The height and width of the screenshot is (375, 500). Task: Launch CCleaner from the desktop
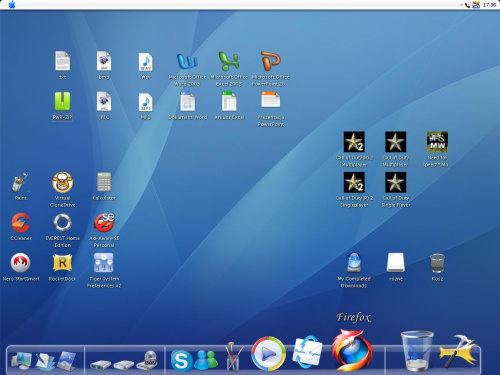tap(21, 222)
